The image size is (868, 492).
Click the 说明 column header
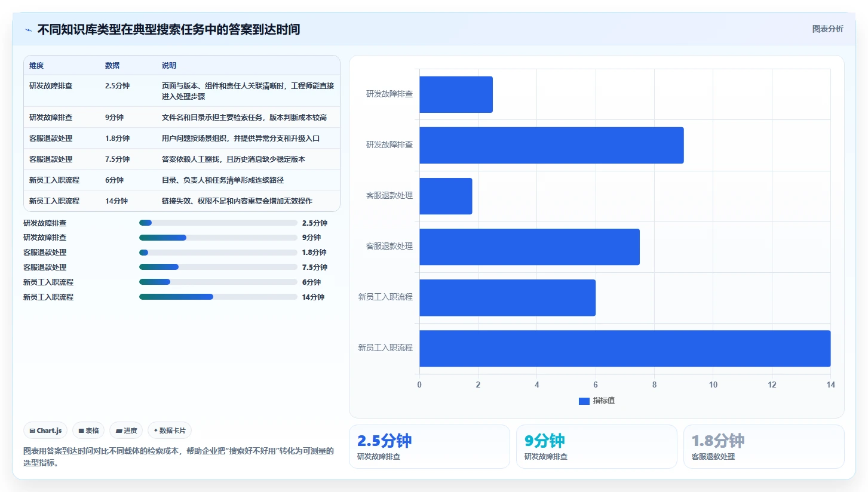click(169, 66)
